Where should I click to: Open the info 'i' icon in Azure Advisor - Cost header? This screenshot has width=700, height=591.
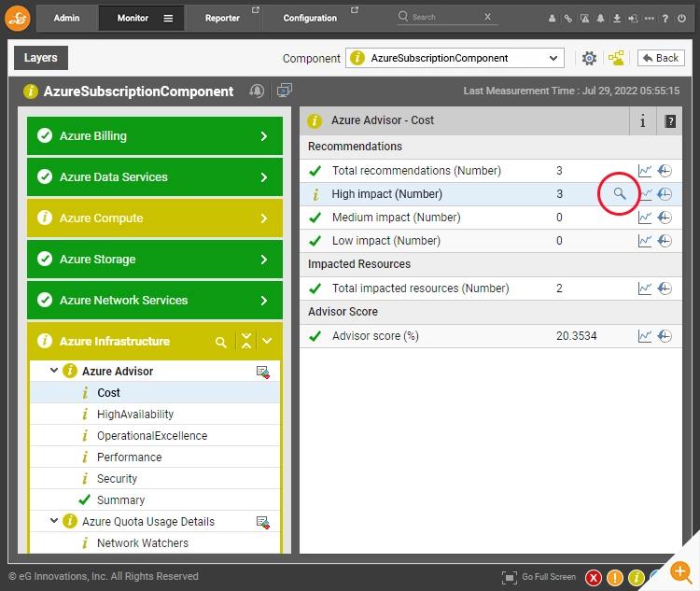click(642, 121)
